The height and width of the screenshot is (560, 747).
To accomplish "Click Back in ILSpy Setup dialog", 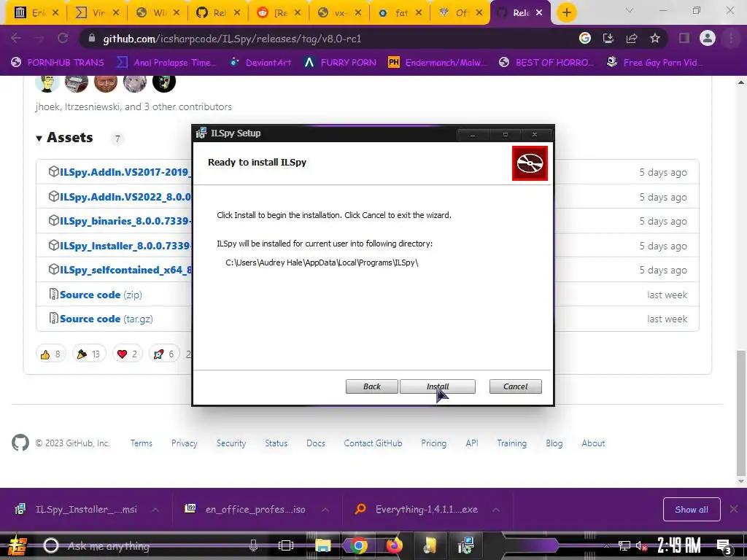I will 371,386.
